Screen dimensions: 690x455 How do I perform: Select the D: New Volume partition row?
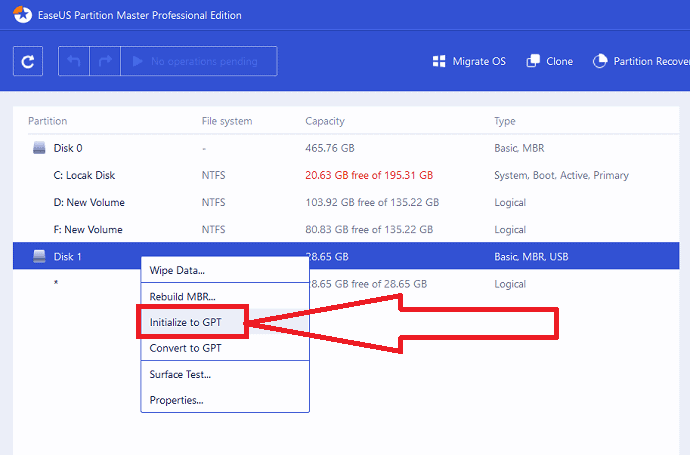pos(346,202)
